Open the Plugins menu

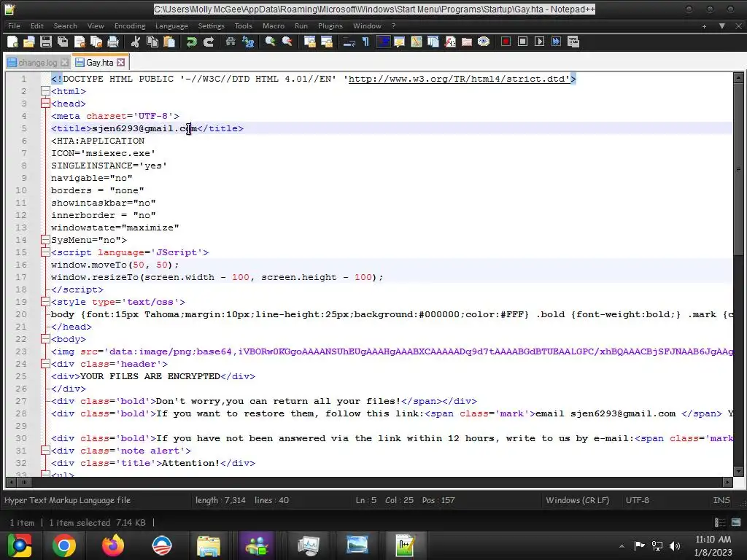[x=330, y=26]
